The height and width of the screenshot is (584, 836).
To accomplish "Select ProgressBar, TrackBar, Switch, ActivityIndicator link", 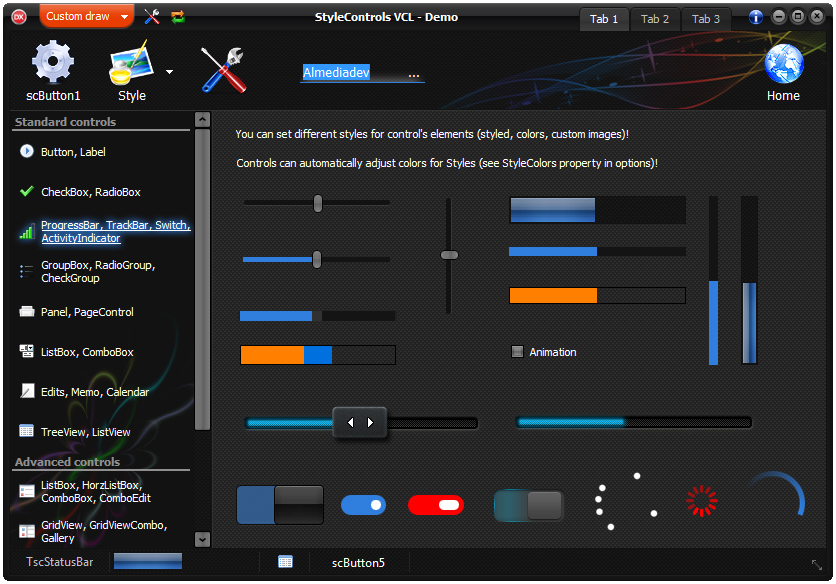I will click(116, 231).
